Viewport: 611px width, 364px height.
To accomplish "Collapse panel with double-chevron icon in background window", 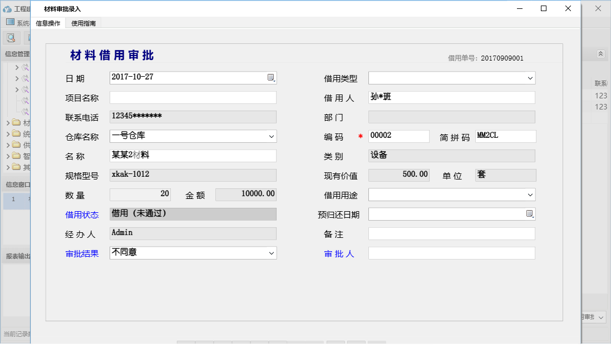I will pyautogui.click(x=600, y=54).
